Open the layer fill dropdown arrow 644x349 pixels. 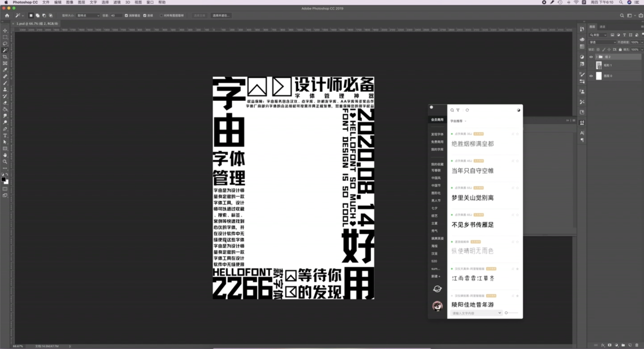tap(642, 50)
